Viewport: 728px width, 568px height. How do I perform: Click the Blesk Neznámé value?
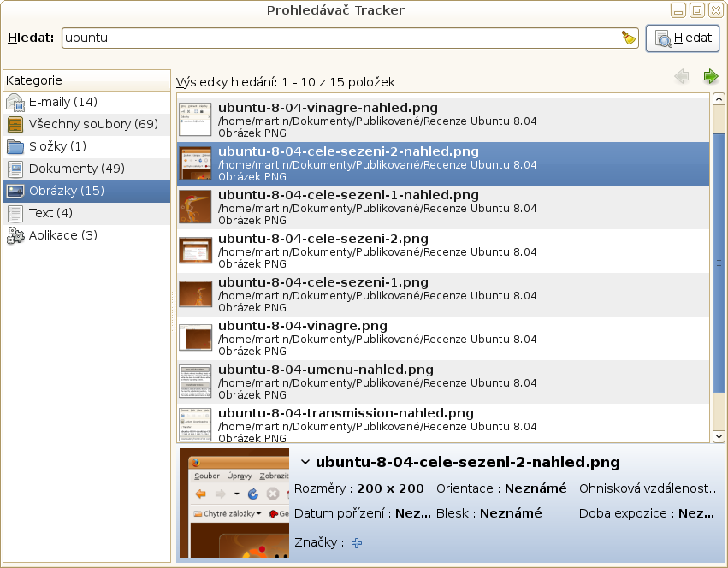pyautogui.click(x=511, y=513)
